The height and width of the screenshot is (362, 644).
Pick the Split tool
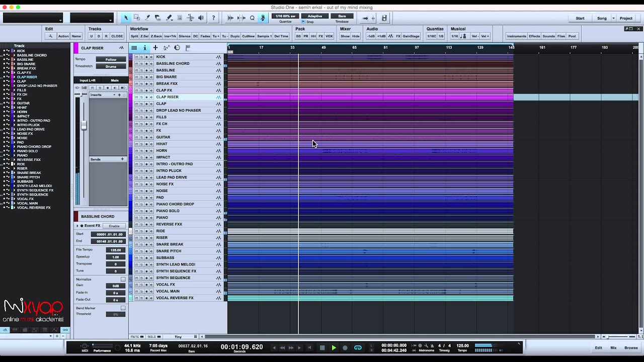(x=147, y=18)
